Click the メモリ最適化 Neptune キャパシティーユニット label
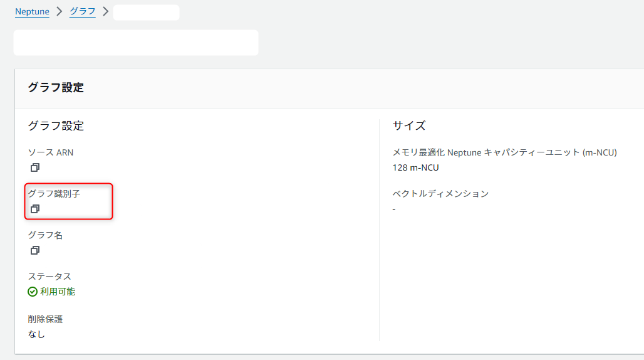The height and width of the screenshot is (360, 644). click(x=504, y=152)
